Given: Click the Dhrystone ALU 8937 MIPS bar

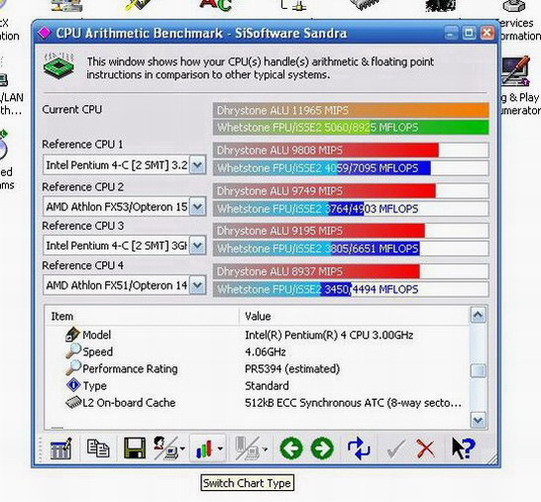Looking at the screenshot, I should click(351, 272).
